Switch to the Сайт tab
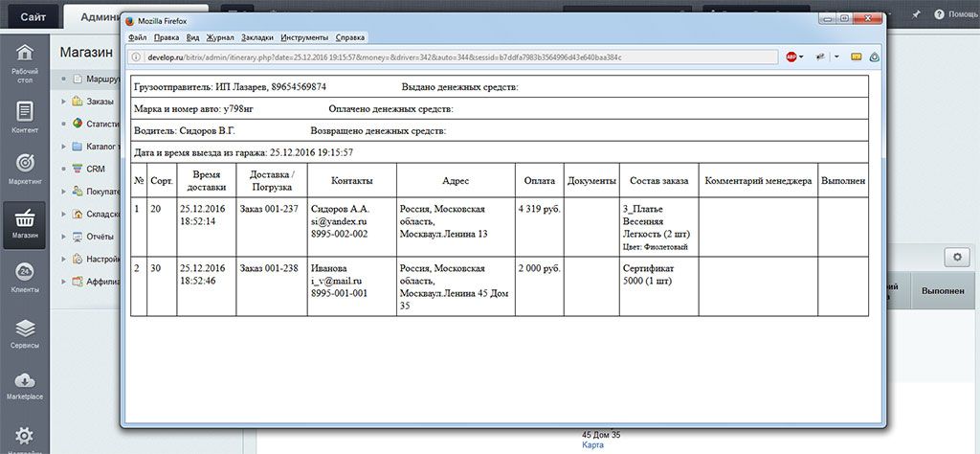 (x=33, y=17)
